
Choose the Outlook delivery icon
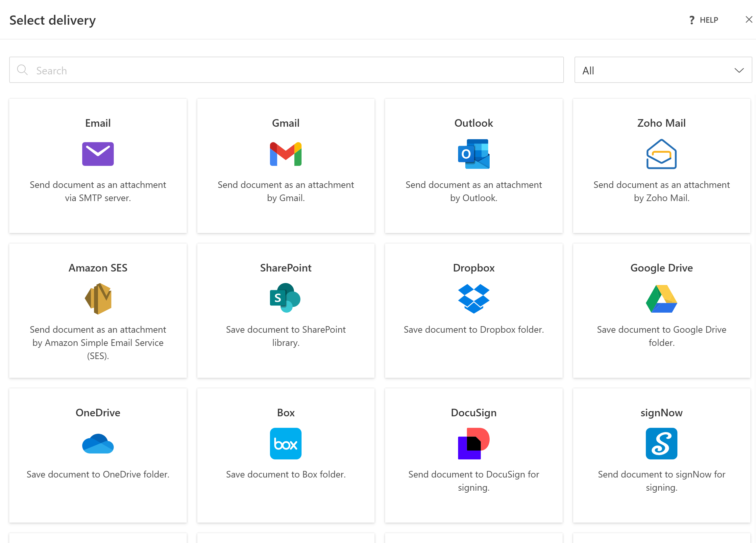coord(473,154)
